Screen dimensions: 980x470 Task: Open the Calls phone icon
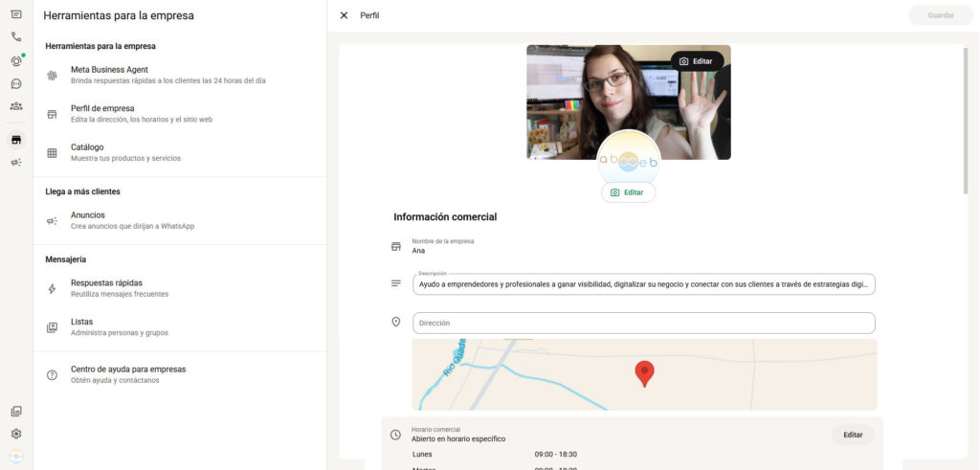[16, 37]
